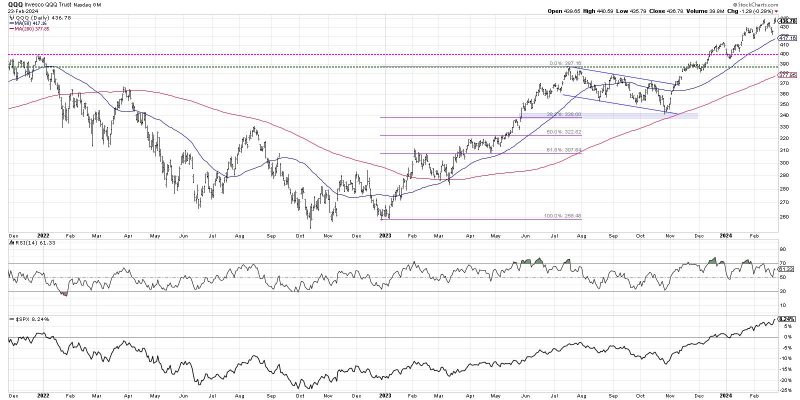The width and height of the screenshot is (800, 400).
Task: Click the red down arrow next to Chg
Action: pos(777,10)
